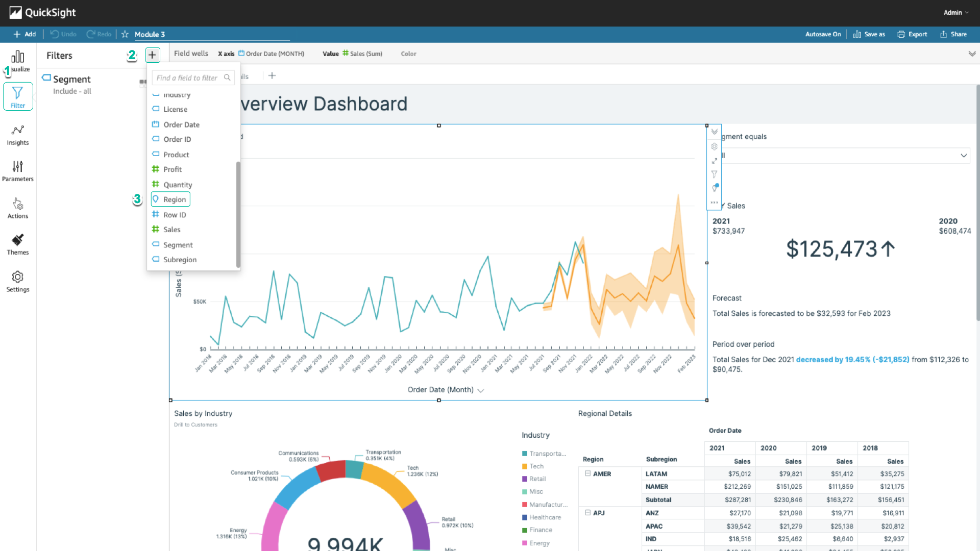Select Segment field in filter list

[x=178, y=245]
